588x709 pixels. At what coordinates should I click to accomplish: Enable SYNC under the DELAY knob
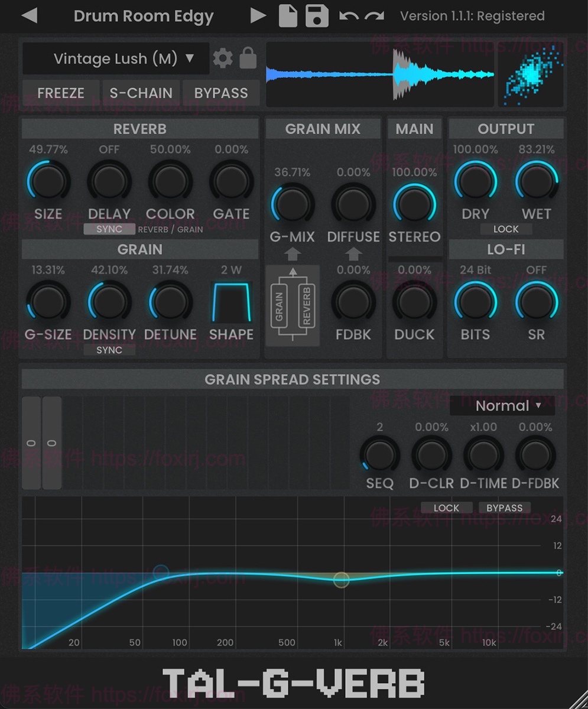(109, 229)
